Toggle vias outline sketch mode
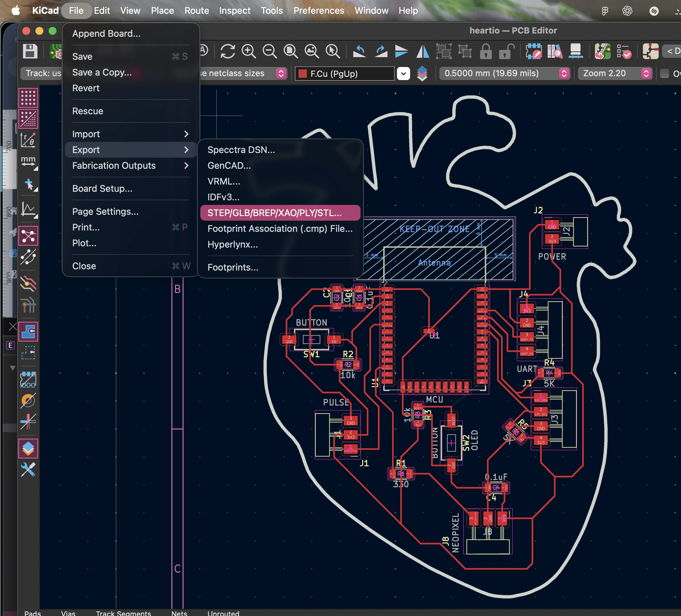 (x=28, y=401)
